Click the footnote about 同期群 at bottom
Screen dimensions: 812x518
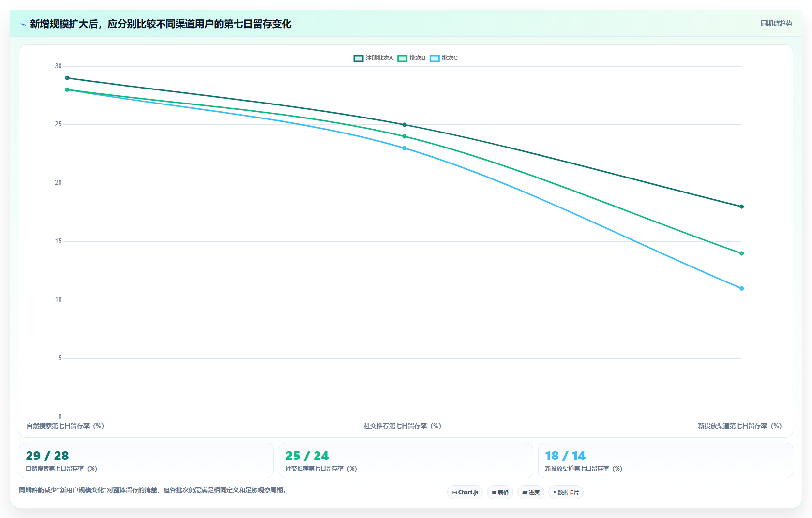coord(153,490)
